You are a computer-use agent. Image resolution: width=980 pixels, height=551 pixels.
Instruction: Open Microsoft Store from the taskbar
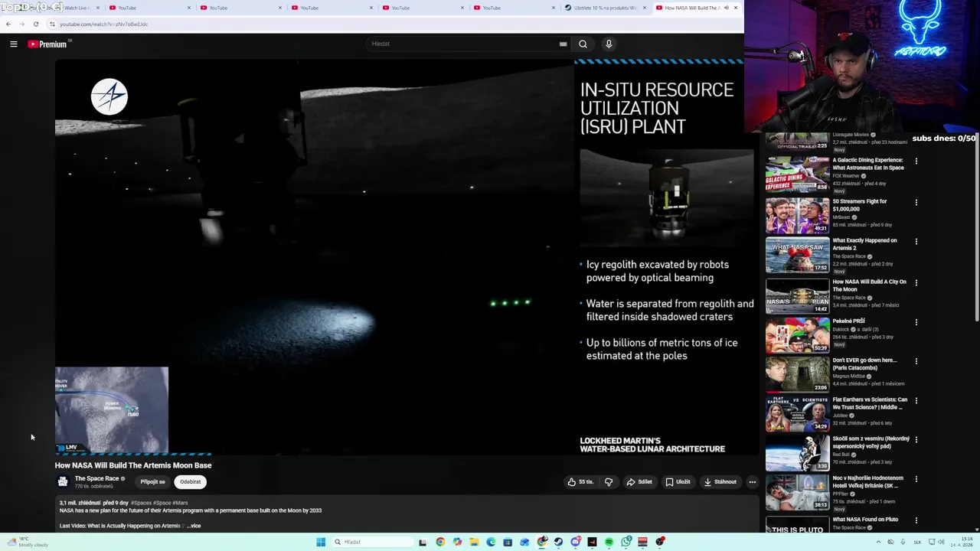pyautogui.click(x=508, y=542)
